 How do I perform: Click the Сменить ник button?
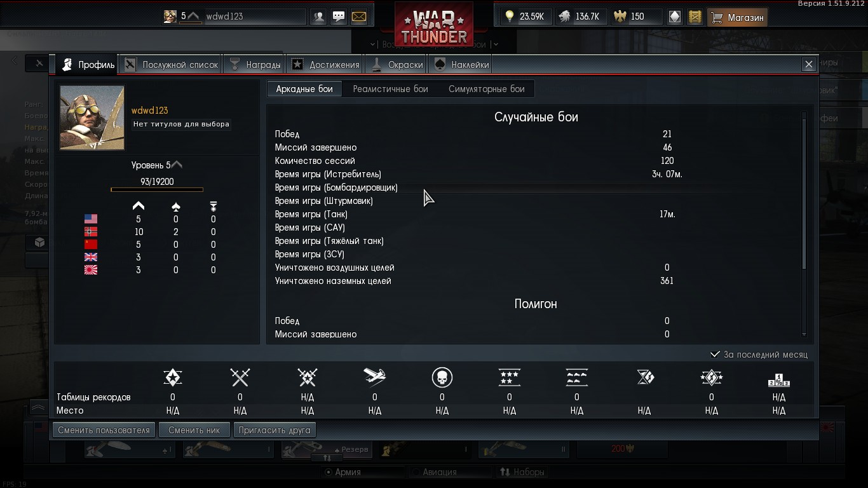[x=194, y=430]
